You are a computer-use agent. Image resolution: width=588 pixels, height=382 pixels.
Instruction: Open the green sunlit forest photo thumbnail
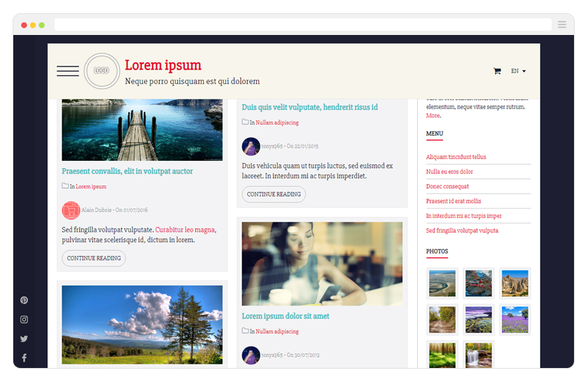442,355
